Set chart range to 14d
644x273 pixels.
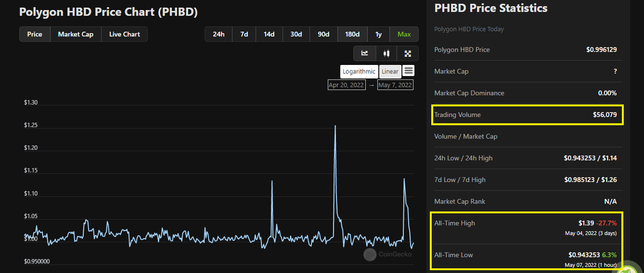269,34
